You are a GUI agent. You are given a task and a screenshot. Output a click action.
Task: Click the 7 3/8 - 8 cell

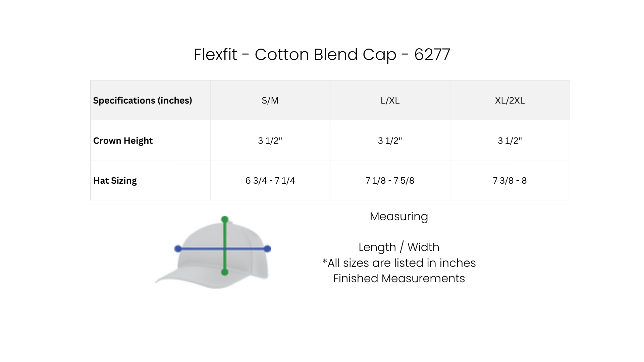[x=510, y=180]
